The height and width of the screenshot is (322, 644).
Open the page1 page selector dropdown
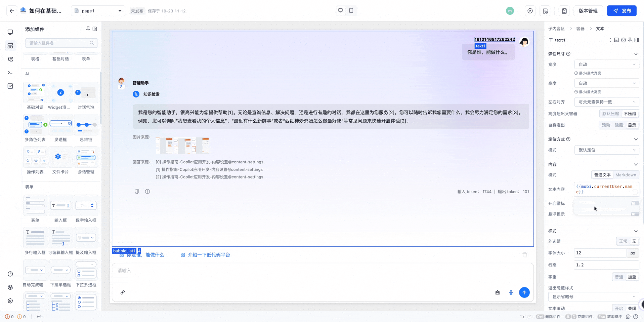[98, 10]
